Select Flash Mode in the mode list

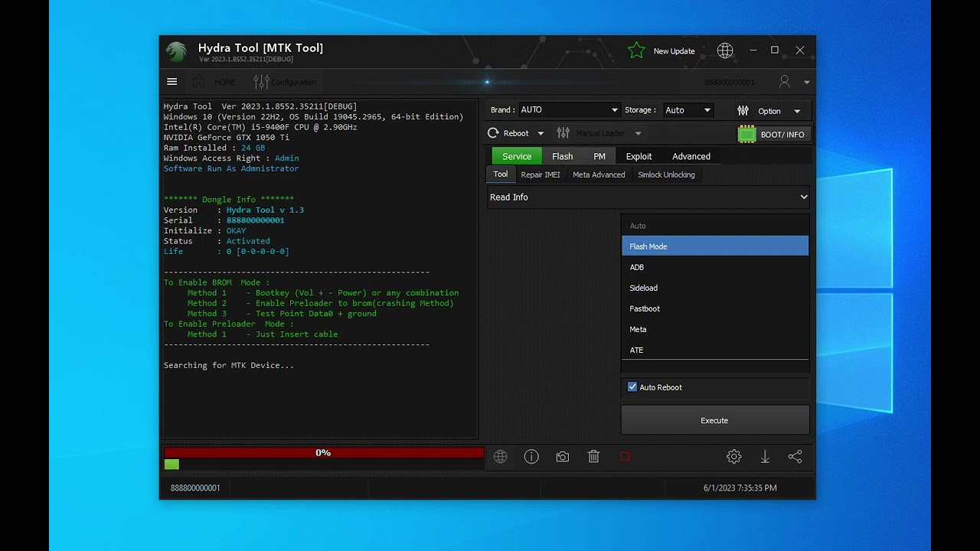[x=715, y=246]
